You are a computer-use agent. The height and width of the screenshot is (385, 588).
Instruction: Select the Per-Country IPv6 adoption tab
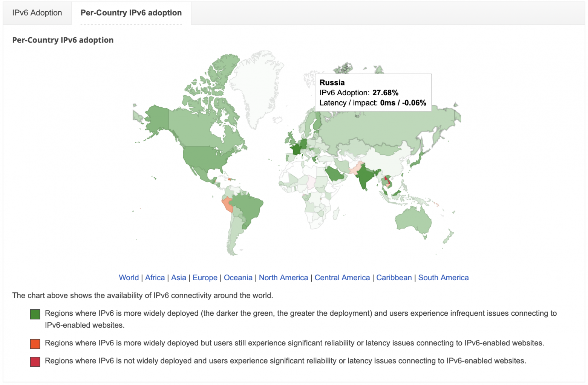(130, 12)
